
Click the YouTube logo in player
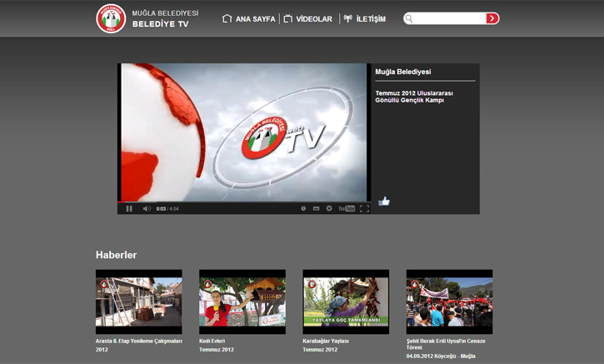click(x=347, y=208)
